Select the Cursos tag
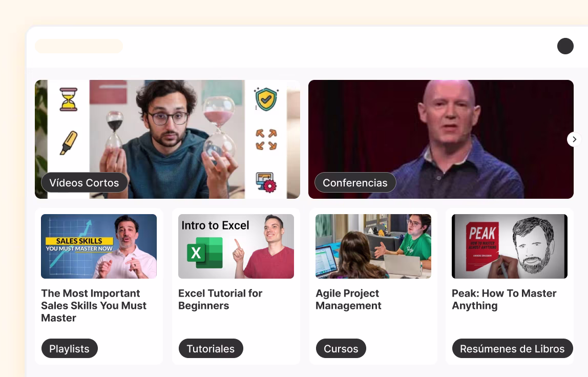Image resolution: width=588 pixels, height=377 pixels. 341,348
